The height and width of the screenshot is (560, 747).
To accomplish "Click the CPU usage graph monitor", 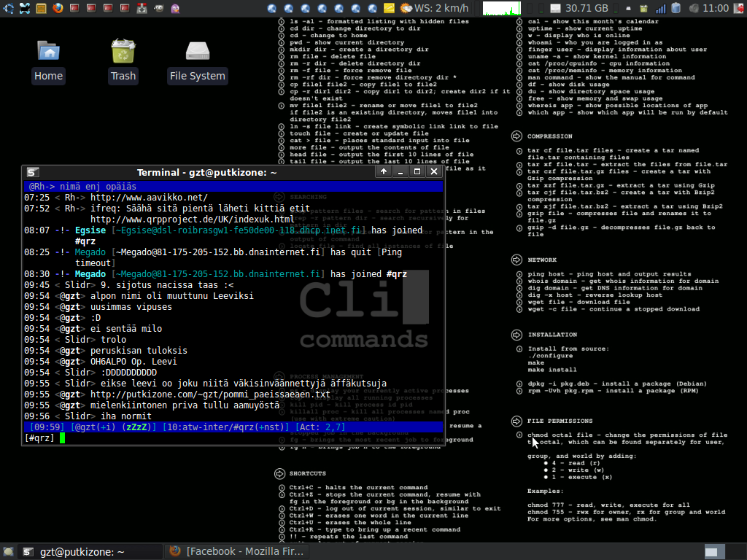I will click(502, 8).
